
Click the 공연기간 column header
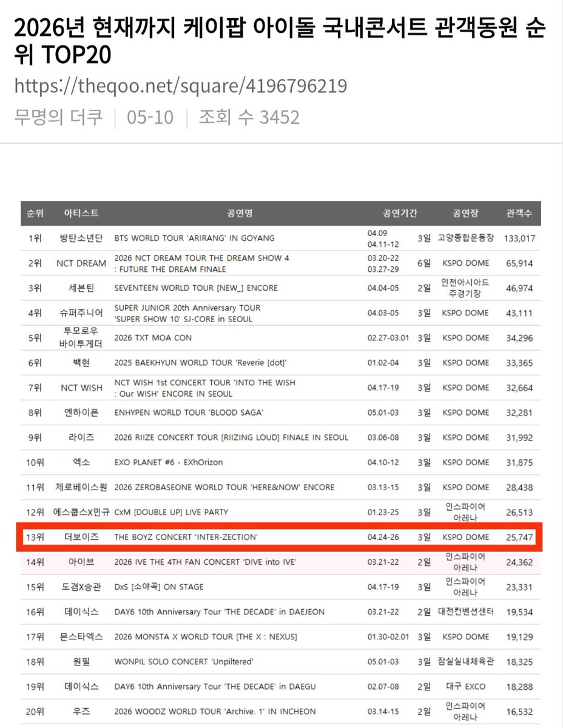coord(400,214)
